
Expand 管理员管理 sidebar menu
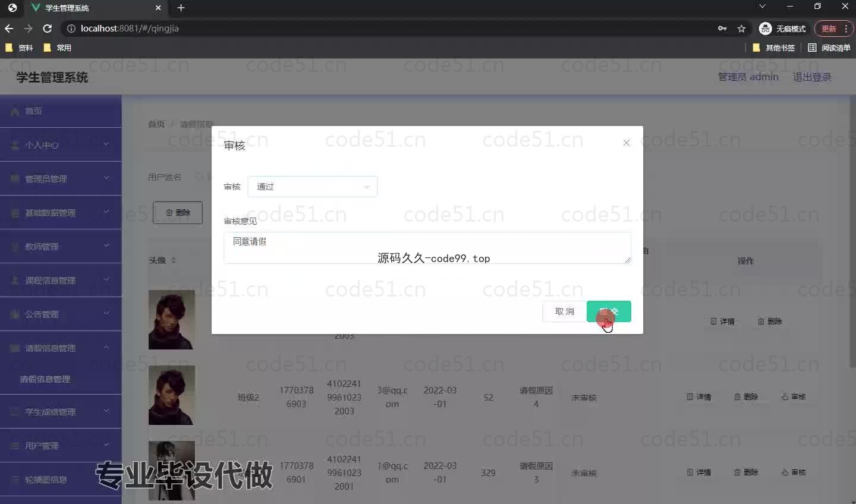(61, 178)
